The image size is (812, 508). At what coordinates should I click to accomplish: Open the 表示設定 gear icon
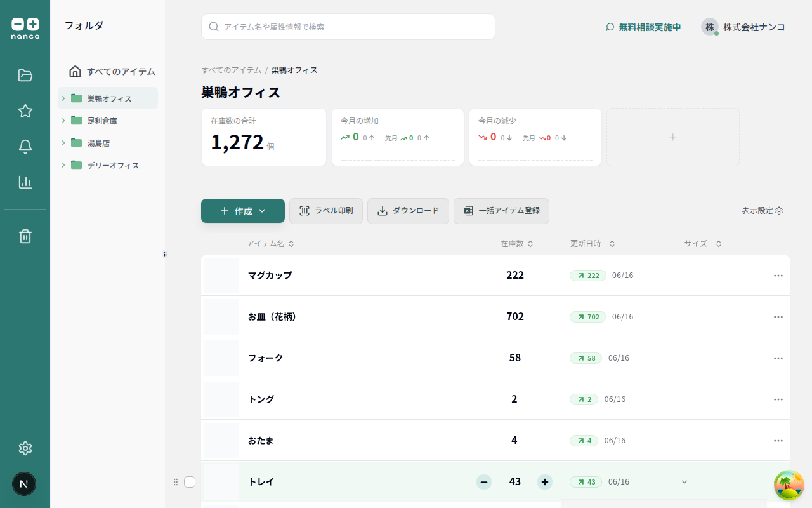pos(780,211)
